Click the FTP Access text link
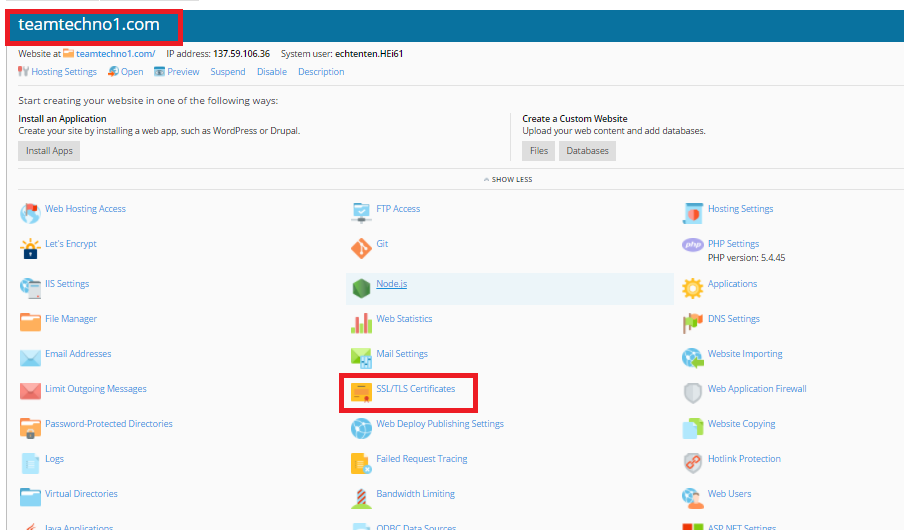The height and width of the screenshot is (530, 904). pyautogui.click(x=398, y=209)
